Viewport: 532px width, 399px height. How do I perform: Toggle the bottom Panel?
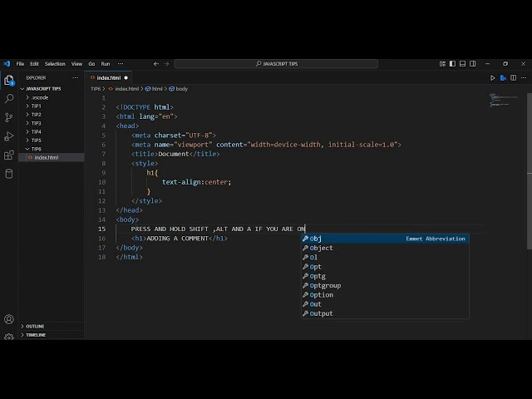[x=462, y=64]
